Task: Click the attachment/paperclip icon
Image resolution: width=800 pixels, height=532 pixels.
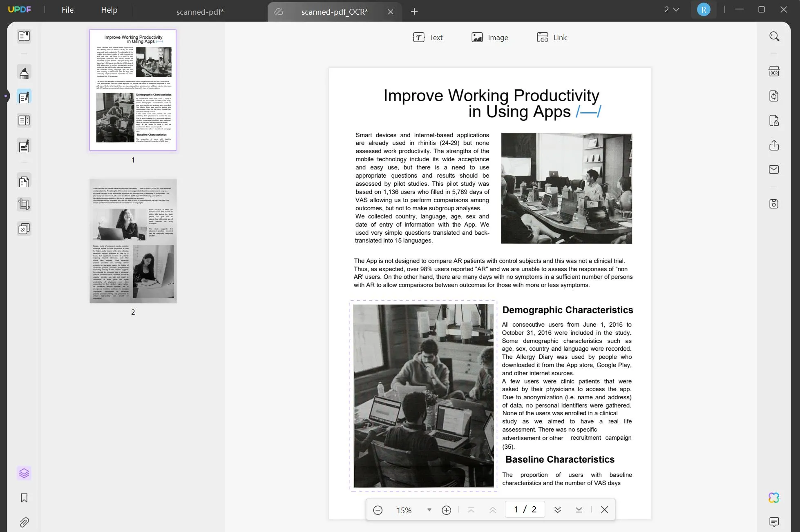Action: 25,523
